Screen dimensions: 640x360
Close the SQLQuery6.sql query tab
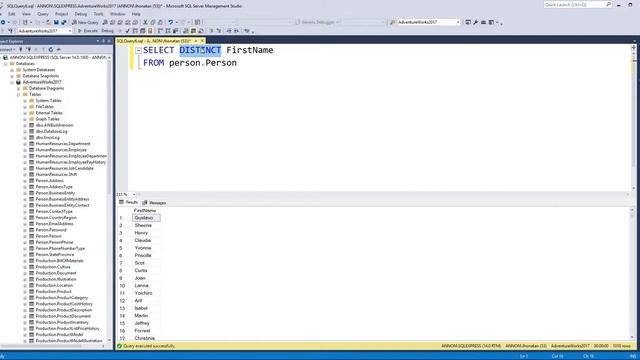tap(202, 41)
